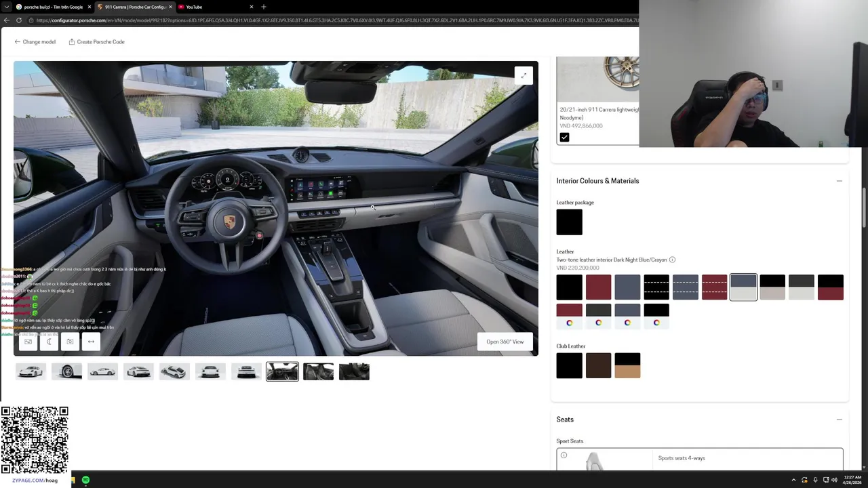Expand the car view to fullscreen

click(x=524, y=76)
